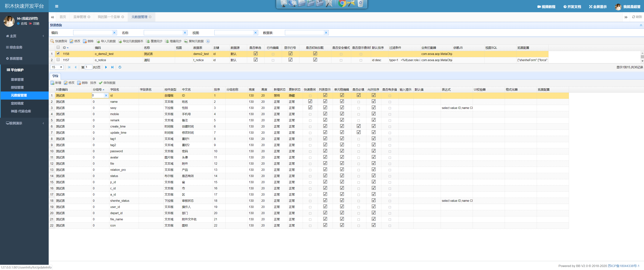
Task: Click 删除 in the 字段 toolbar
Action: 83,83
